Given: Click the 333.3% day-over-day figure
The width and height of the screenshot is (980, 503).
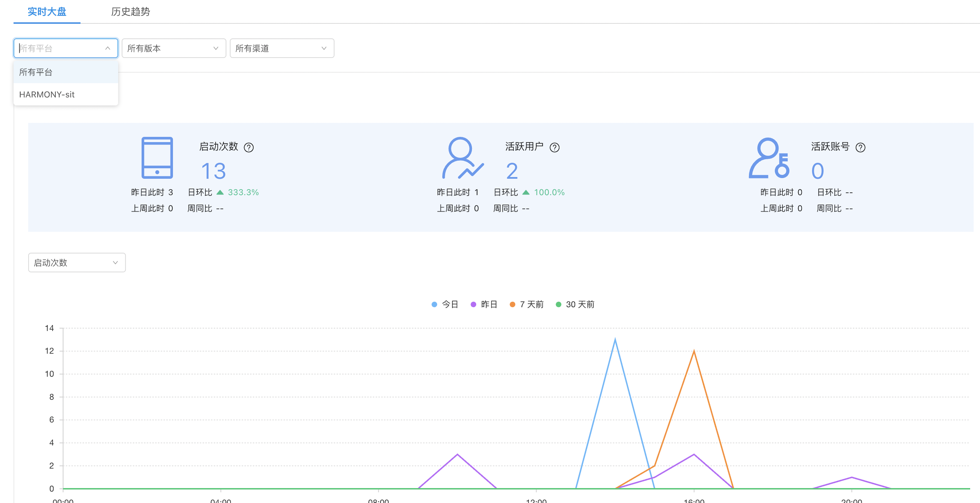Looking at the screenshot, I should tap(244, 192).
